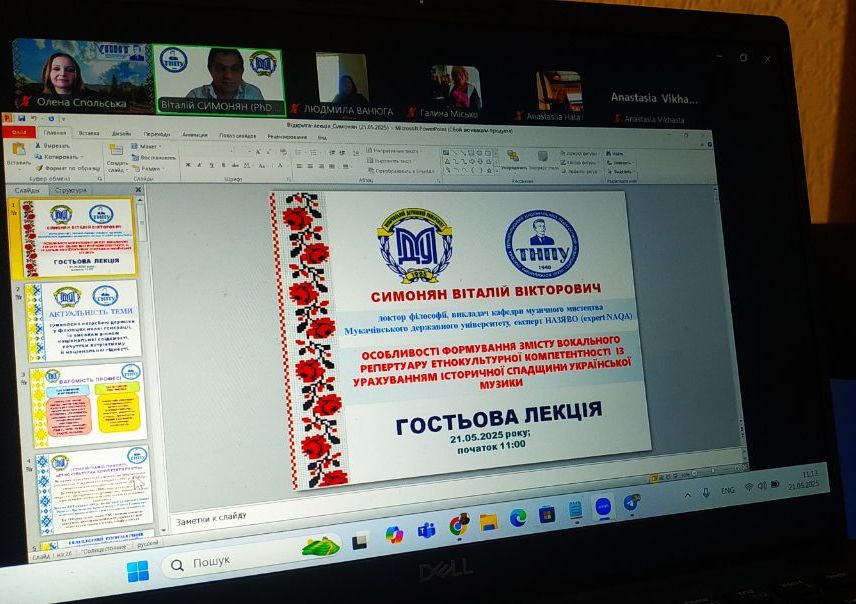Expand the shapes gallery More arrow
The image size is (856, 604).
tap(497, 171)
